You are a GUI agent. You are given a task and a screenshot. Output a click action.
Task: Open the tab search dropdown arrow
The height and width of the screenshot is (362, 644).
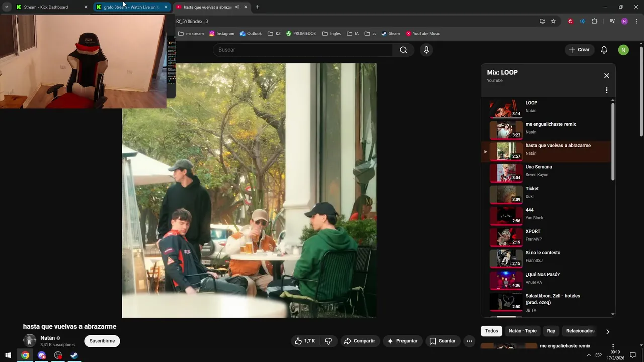click(x=7, y=7)
